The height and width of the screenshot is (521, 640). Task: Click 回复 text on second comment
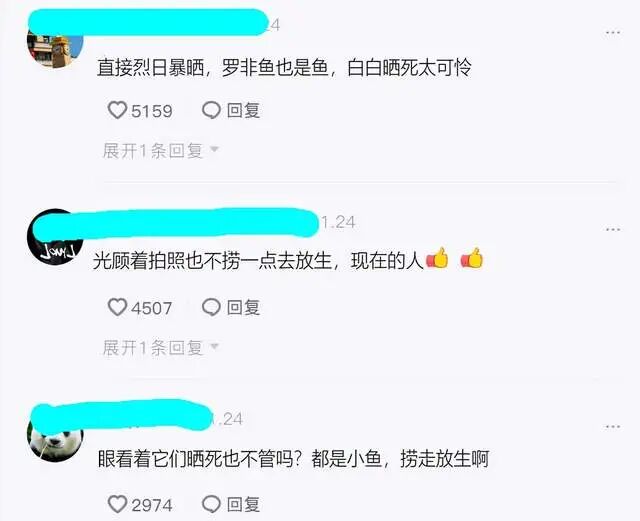click(x=243, y=307)
